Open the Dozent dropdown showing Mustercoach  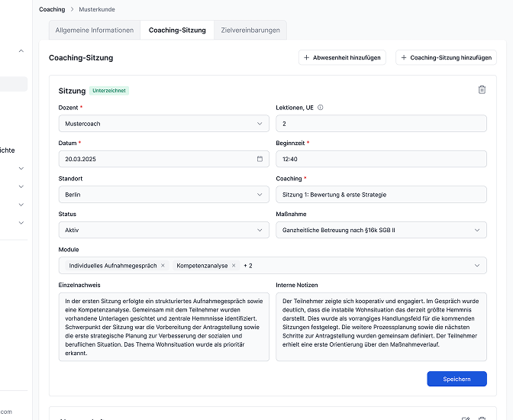(x=163, y=123)
